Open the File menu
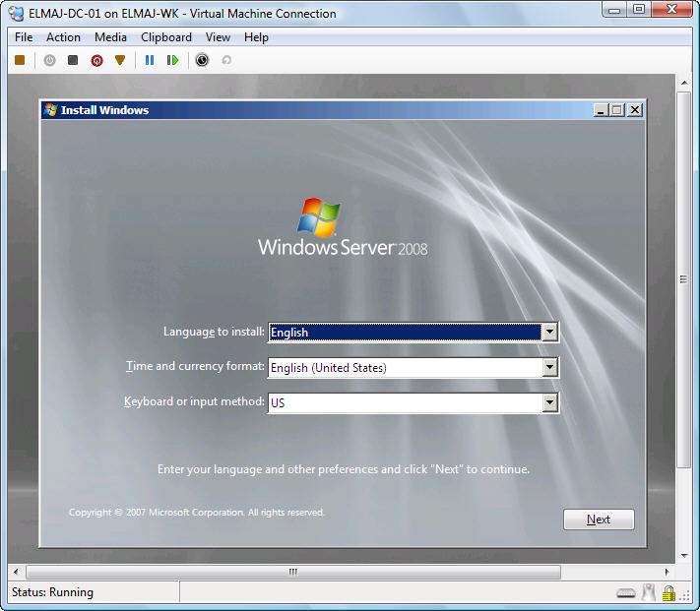The image size is (700, 611). coord(24,37)
